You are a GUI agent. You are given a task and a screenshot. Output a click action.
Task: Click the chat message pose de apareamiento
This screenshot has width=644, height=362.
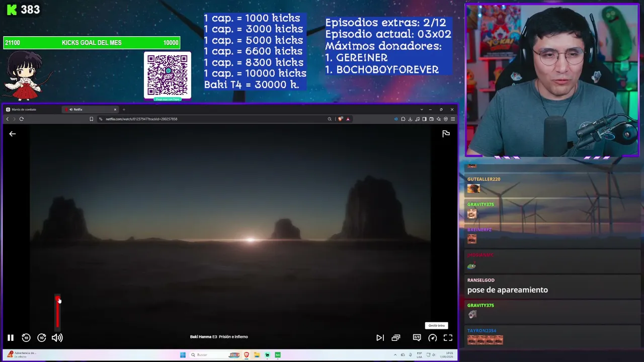[508, 290]
